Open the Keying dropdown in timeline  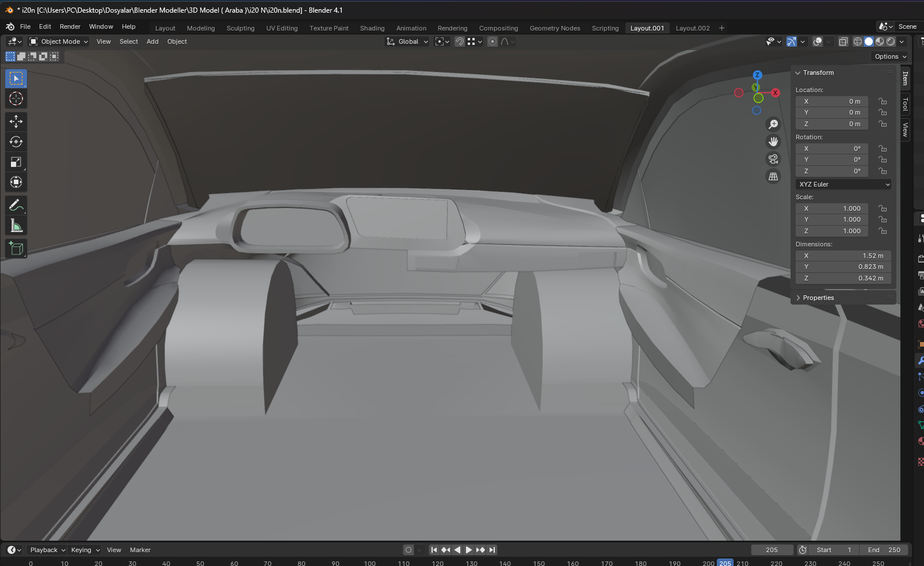85,550
